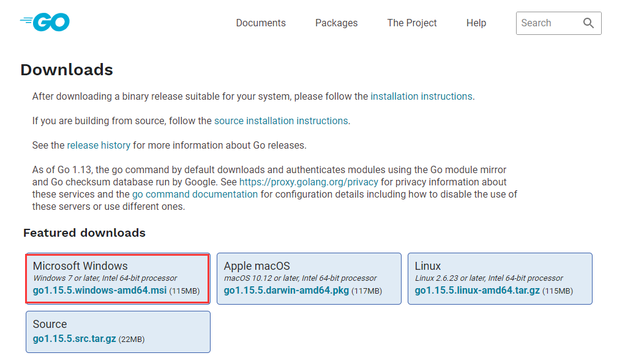Download go1.15.5.windows-amd64.msi installer

tap(99, 291)
